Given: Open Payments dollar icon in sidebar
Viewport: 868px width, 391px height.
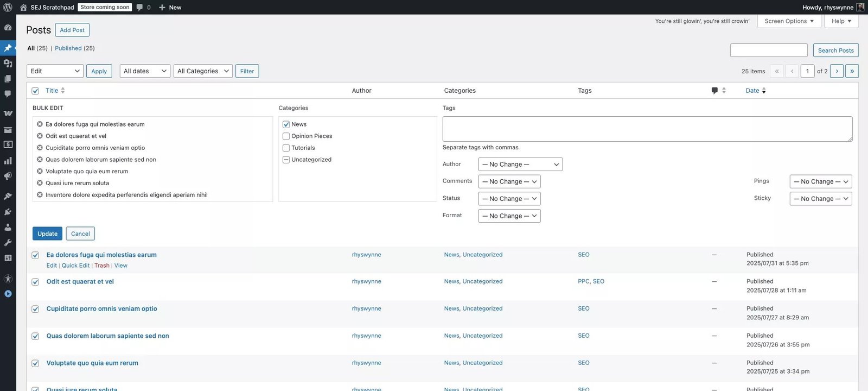Looking at the screenshot, I should (x=8, y=144).
